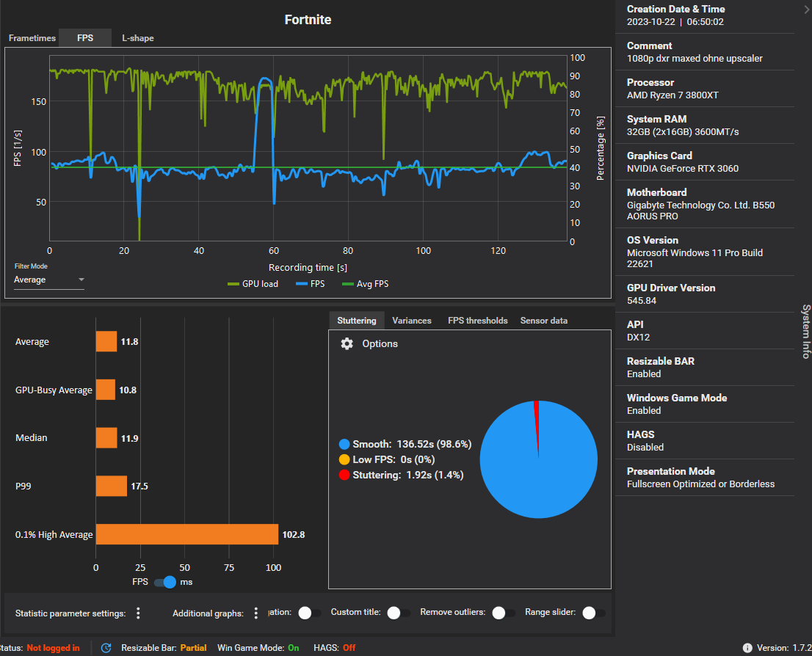The width and height of the screenshot is (812, 656).
Task: Click the Options label in Stuttering panel
Action: click(380, 344)
